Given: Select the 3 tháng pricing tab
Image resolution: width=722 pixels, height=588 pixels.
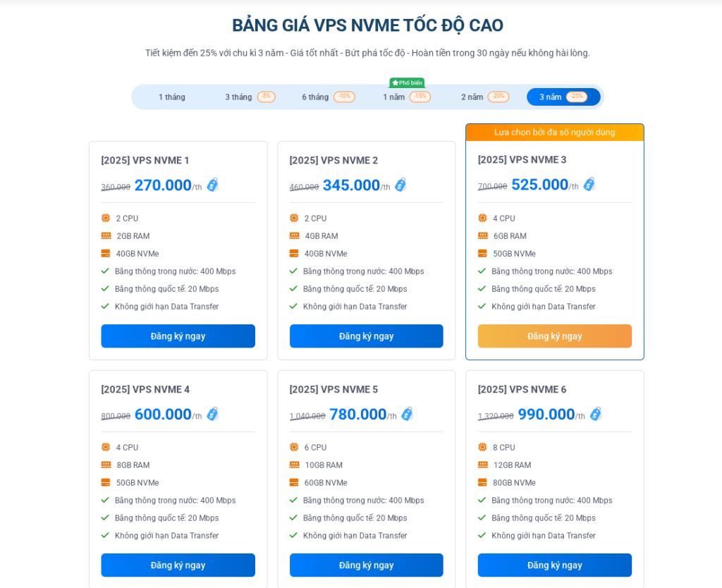Looking at the screenshot, I should coord(238,97).
